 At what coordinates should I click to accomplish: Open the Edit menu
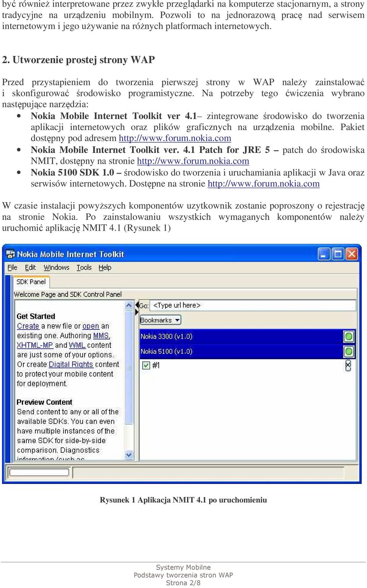(x=30, y=267)
